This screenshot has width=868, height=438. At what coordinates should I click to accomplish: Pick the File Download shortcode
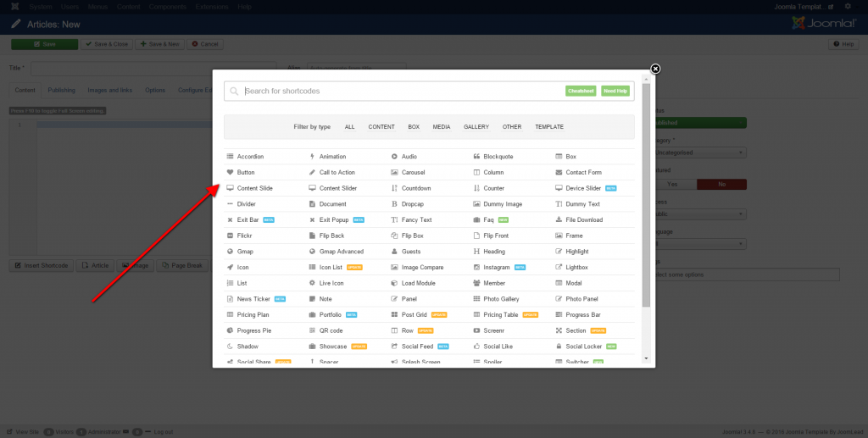[579, 219]
